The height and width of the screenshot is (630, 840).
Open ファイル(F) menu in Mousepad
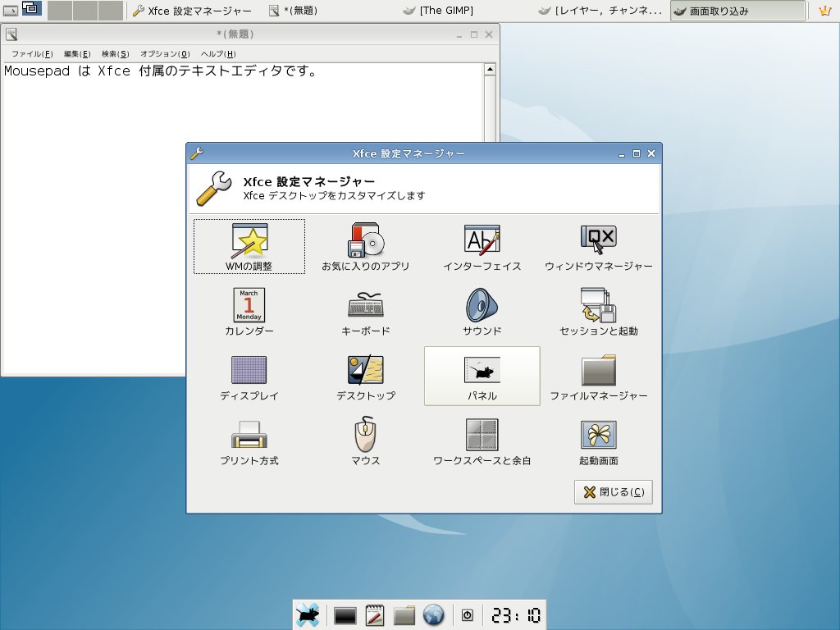(32, 53)
